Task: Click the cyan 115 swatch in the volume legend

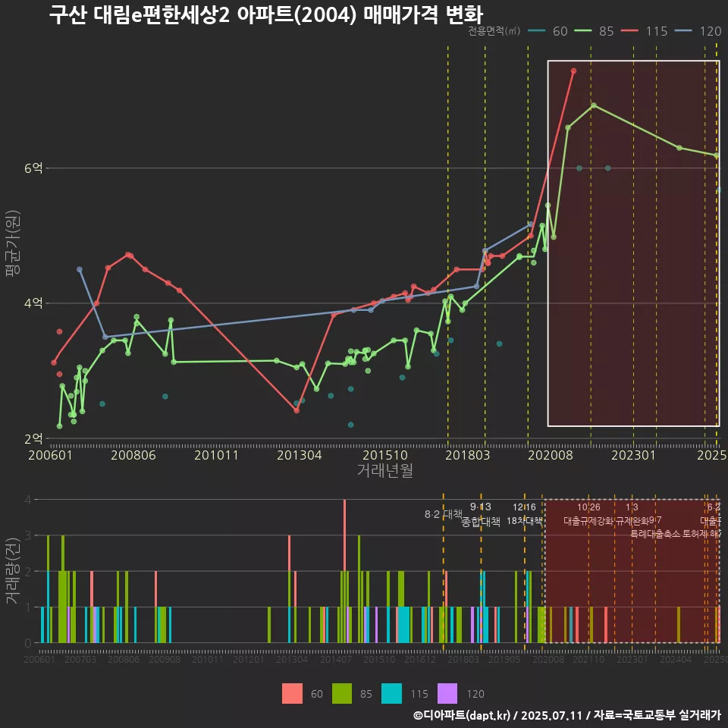Action: (391, 694)
